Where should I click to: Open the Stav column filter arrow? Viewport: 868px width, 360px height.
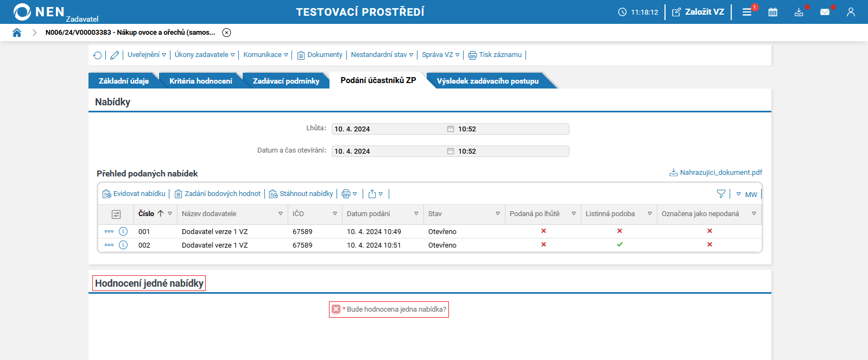tap(498, 213)
